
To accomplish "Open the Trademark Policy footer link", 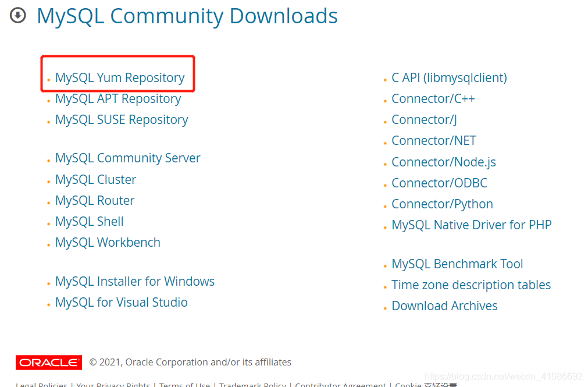I will click(252, 384).
